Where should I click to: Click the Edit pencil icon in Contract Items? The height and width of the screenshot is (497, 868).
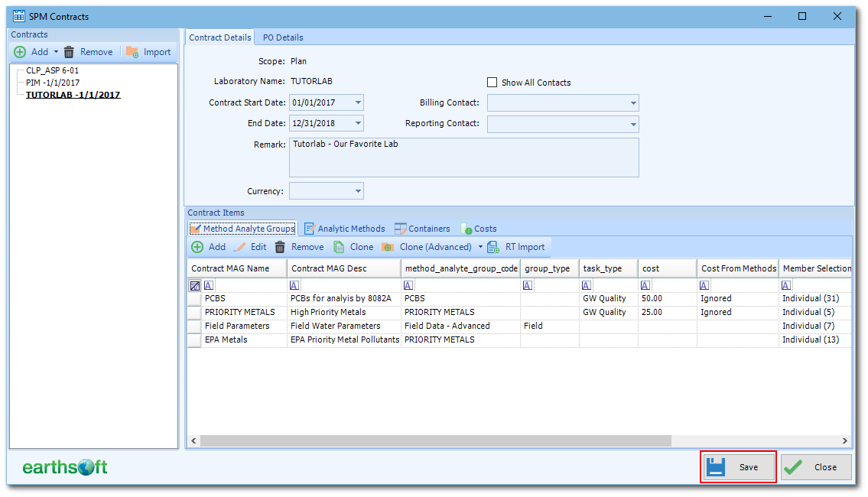[x=240, y=247]
